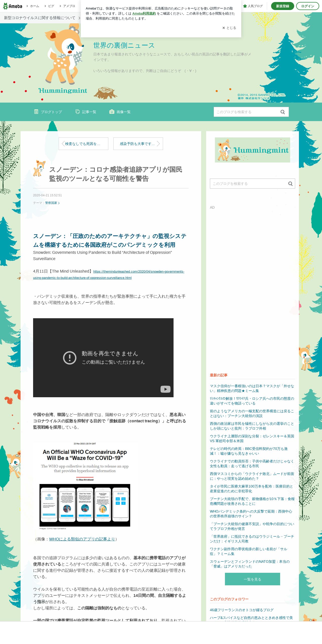This screenshot has width=322, height=644.
Task: Click the Hummingmint header logo text
Action: (63, 91)
